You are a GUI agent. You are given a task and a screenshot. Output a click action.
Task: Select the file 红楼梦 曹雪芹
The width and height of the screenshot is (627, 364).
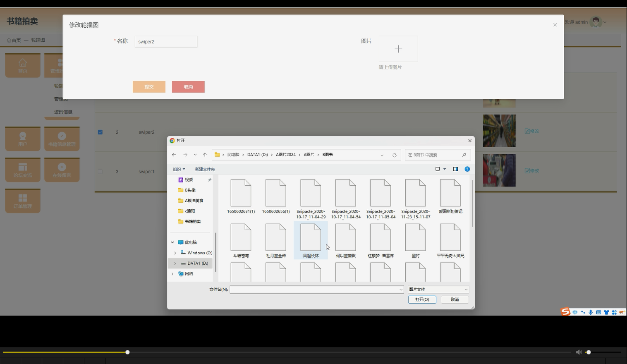tap(381, 241)
